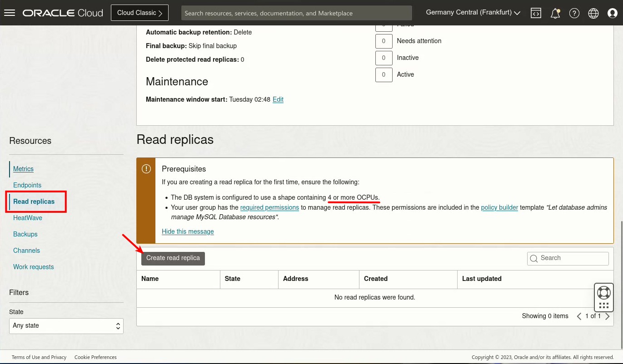The height and width of the screenshot is (364, 623).
Task: Click the magnifier in the replicas search box
Action: point(534,258)
